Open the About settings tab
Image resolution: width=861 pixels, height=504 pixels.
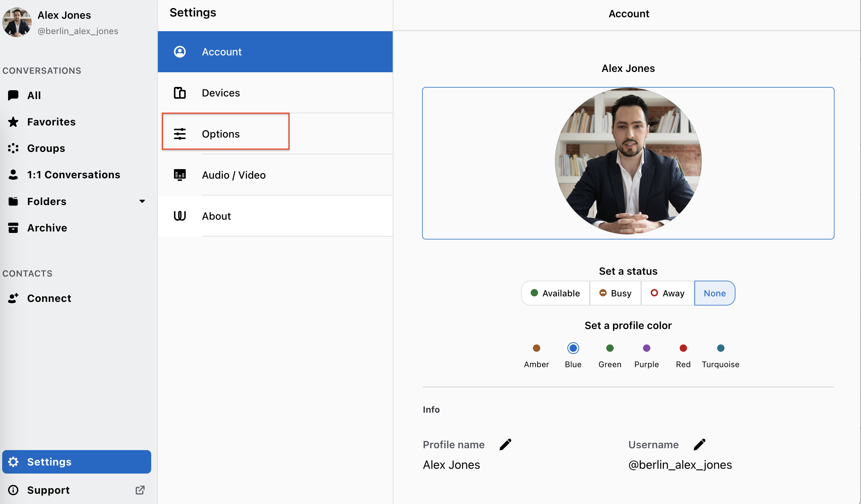(x=275, y=216)
